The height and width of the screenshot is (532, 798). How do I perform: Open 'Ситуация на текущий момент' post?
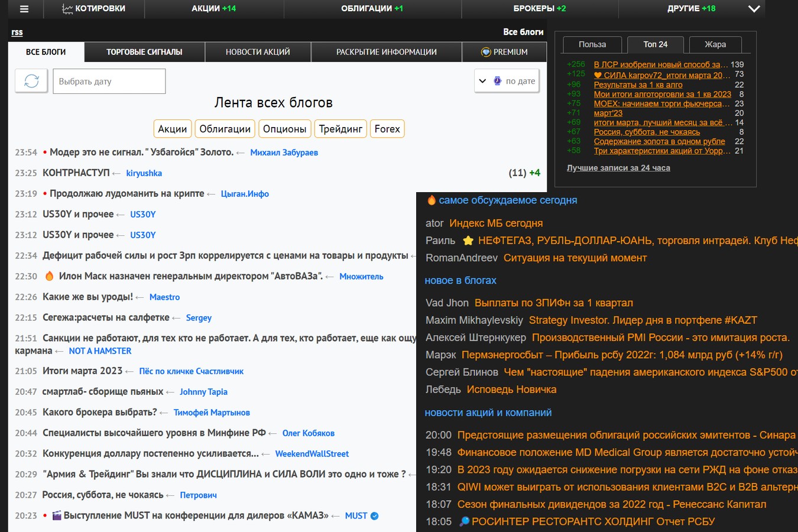[575, 258]
